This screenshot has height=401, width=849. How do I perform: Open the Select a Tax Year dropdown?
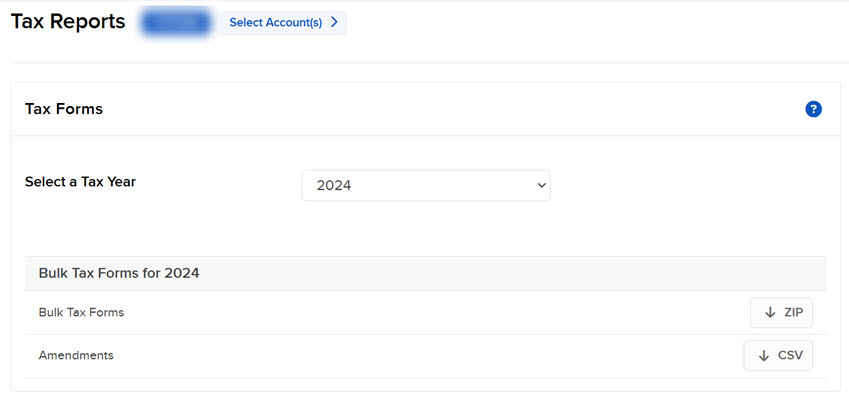[x=425, y=185]
